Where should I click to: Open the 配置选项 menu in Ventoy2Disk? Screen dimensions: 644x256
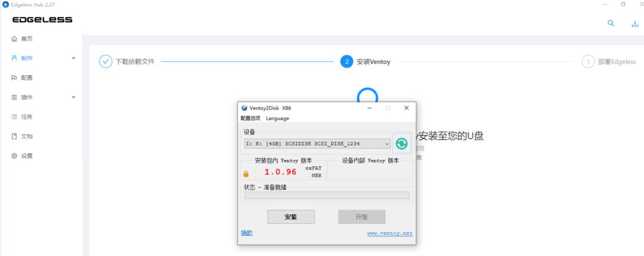(250, 118)
